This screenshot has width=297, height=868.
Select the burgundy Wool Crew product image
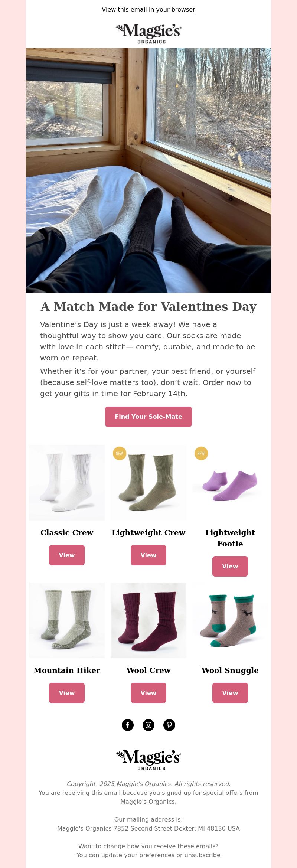[x=148, y=620]
